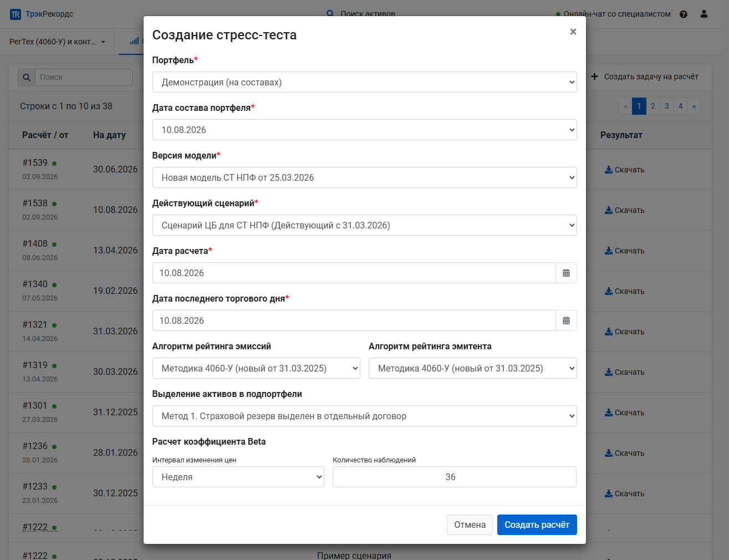The height and width of the screenshot is (560, 729).
Task: Open Алгоритм рейтинга эмитента dropdown
Action: click(x=473, y=368)
